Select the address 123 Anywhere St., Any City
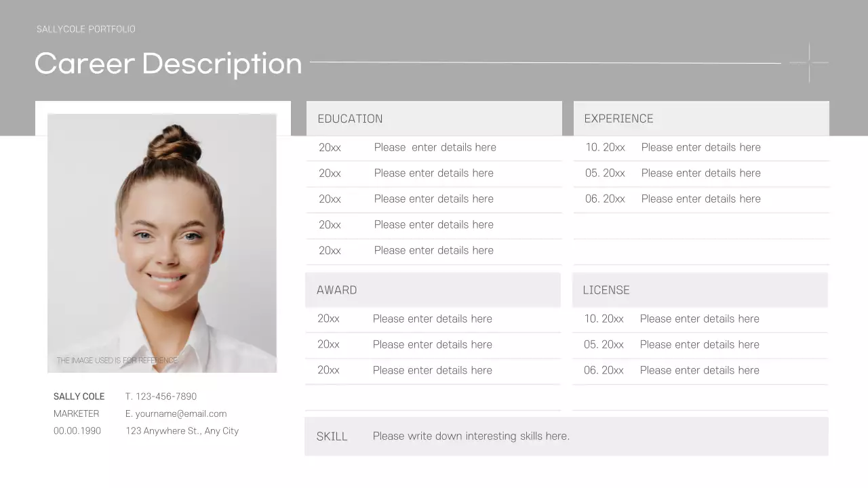The height and width of the screenshot is (488, 868). pyautogui.click(x=182, y=430)
